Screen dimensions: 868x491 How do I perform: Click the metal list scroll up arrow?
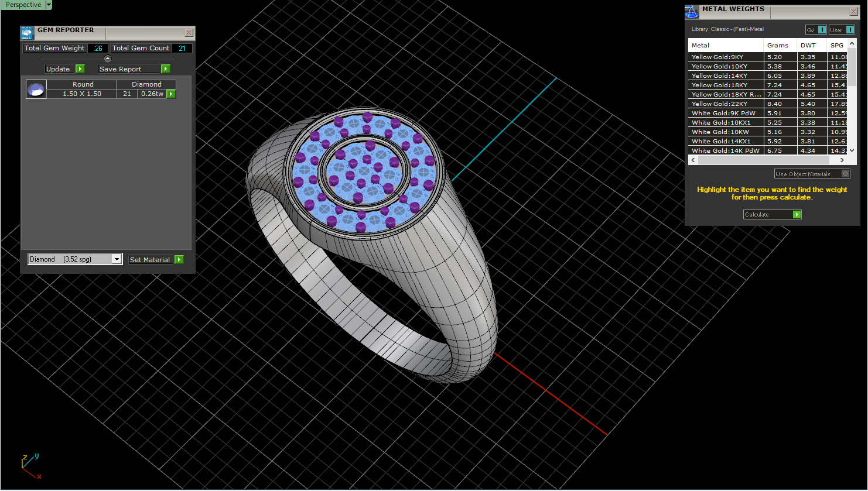[852, 43]
